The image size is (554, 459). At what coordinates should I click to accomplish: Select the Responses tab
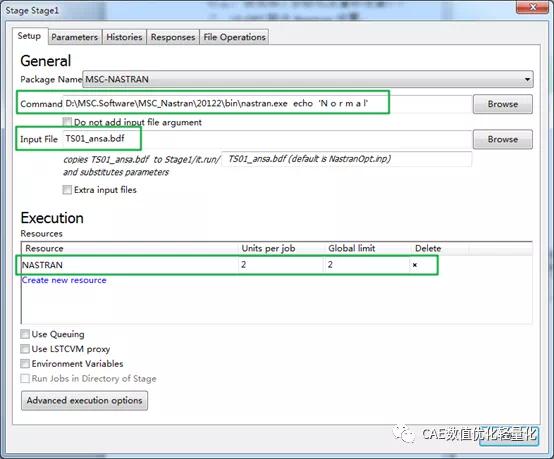(173, 37)
